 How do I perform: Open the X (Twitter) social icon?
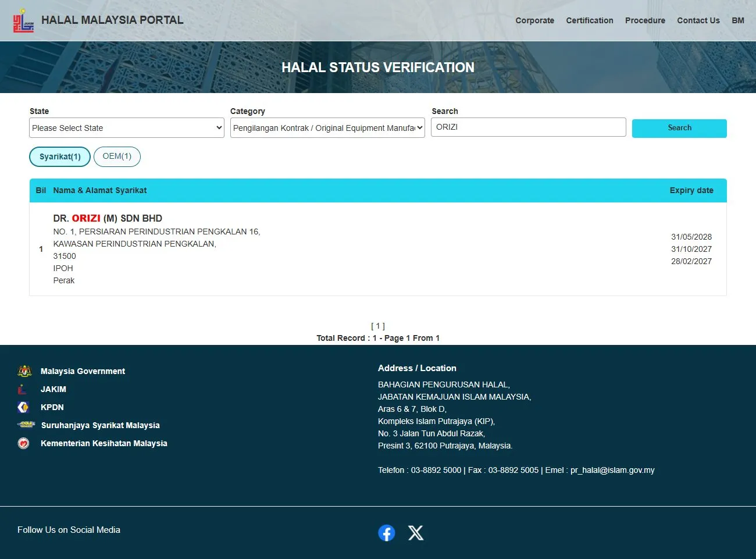click(x=416, y=533)
